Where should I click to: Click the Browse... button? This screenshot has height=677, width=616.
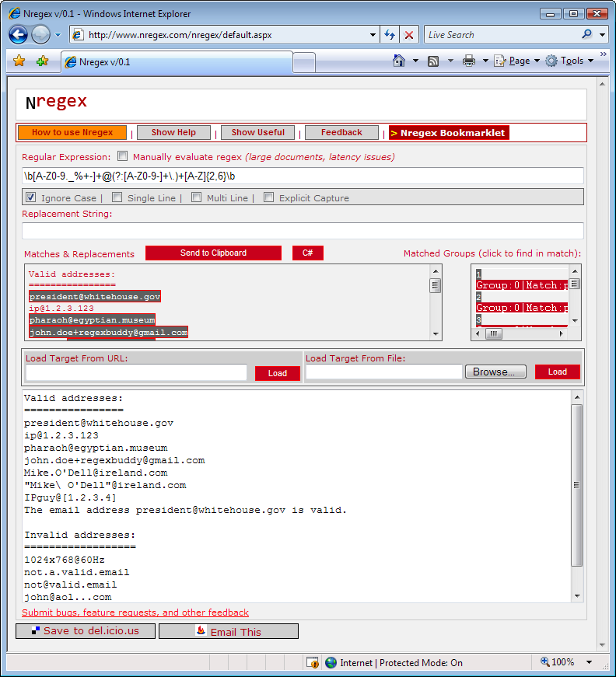pyautogui.click(x=495, y=372)
